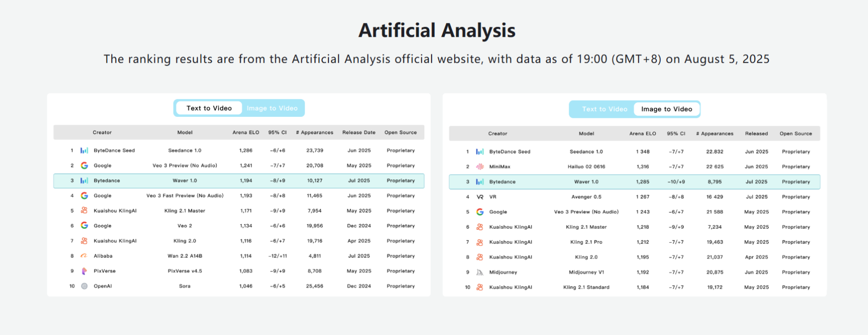This screenshot has width=868, height=335.
Task: Switch right panel to Text to Video
Action: click(x=605, y=109)
